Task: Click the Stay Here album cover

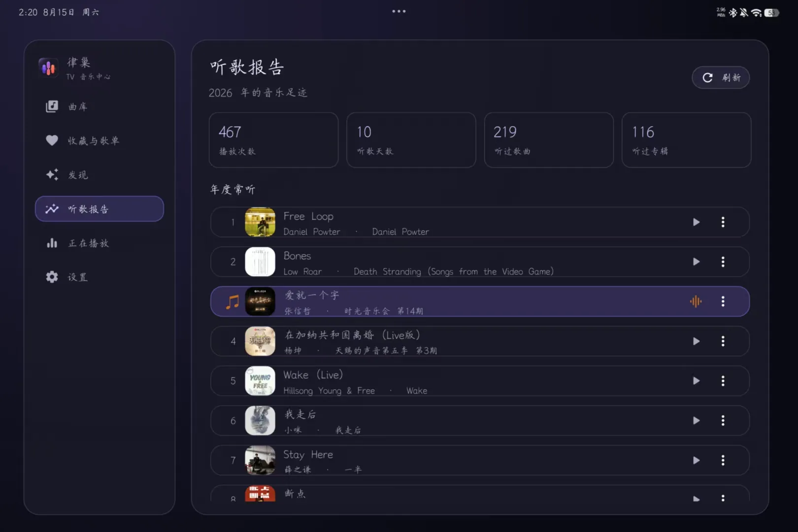Action: (x=260, y=460)
